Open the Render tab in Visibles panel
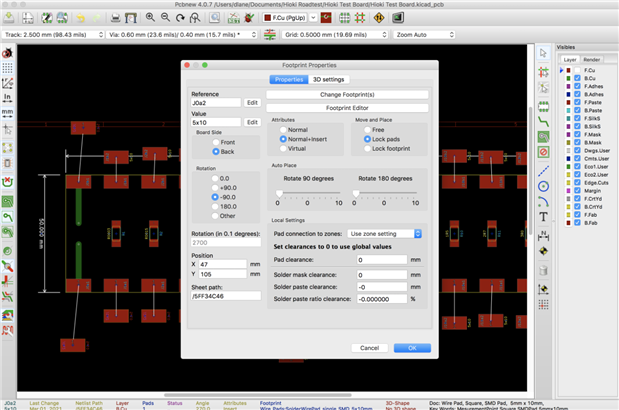Screen dimensions: 619x410 pos(592,59)
